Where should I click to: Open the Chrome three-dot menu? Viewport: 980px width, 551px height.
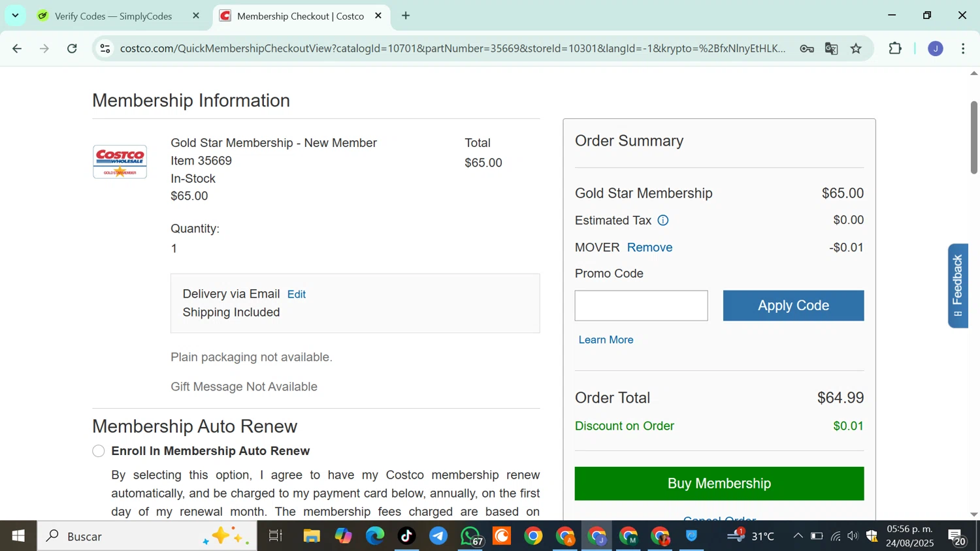[x=963, y=48]
